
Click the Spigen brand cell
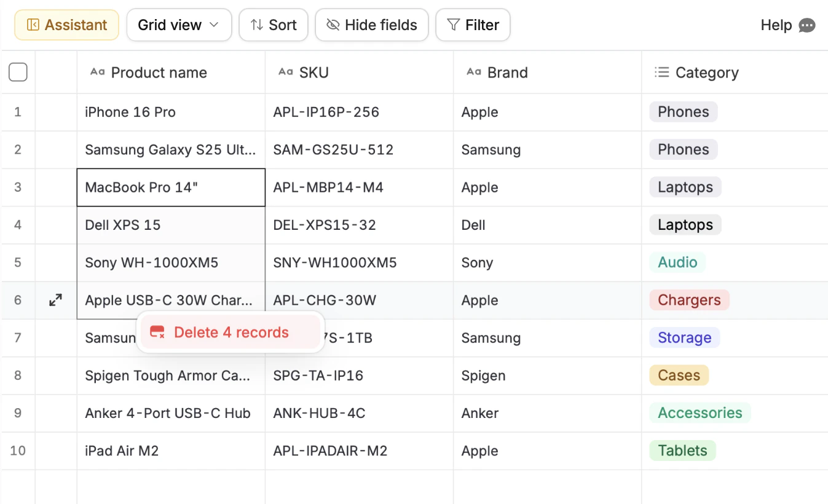tap(547, 376)
